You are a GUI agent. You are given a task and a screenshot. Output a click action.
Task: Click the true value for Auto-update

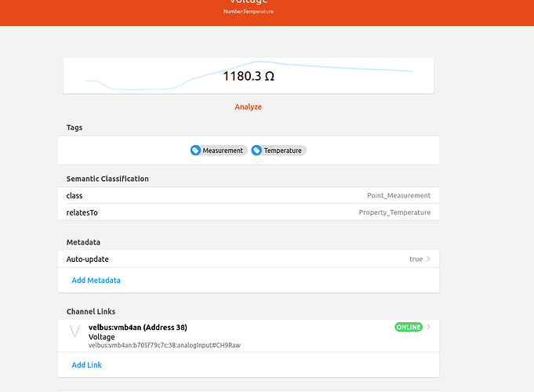coord(416,259)
